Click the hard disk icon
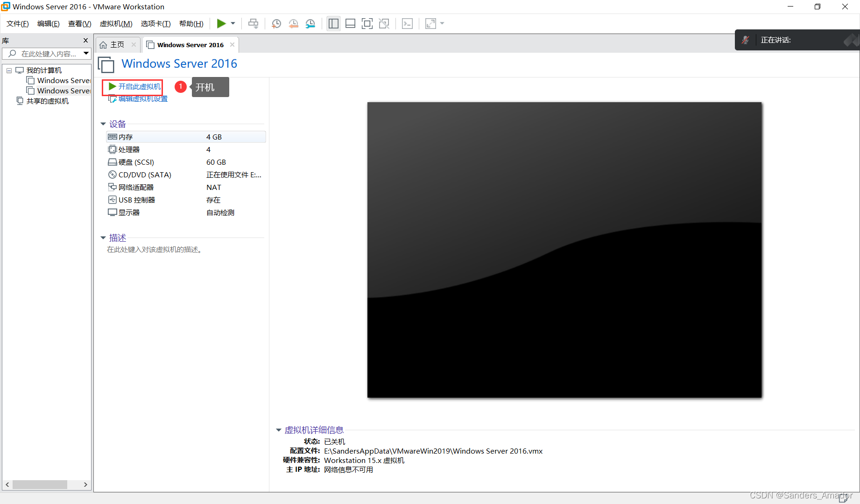Image resolution: width=860 pixels, height=504 pixels. pyautogui.click(x=113, y=162)
